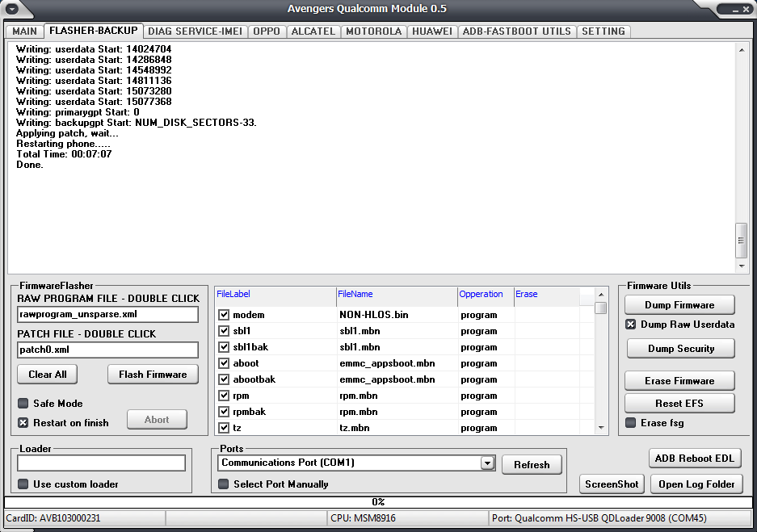Click the Total Time: 00:07:07 log line
This screenshot has height=532, width=757.
click(x=64, y=154)
